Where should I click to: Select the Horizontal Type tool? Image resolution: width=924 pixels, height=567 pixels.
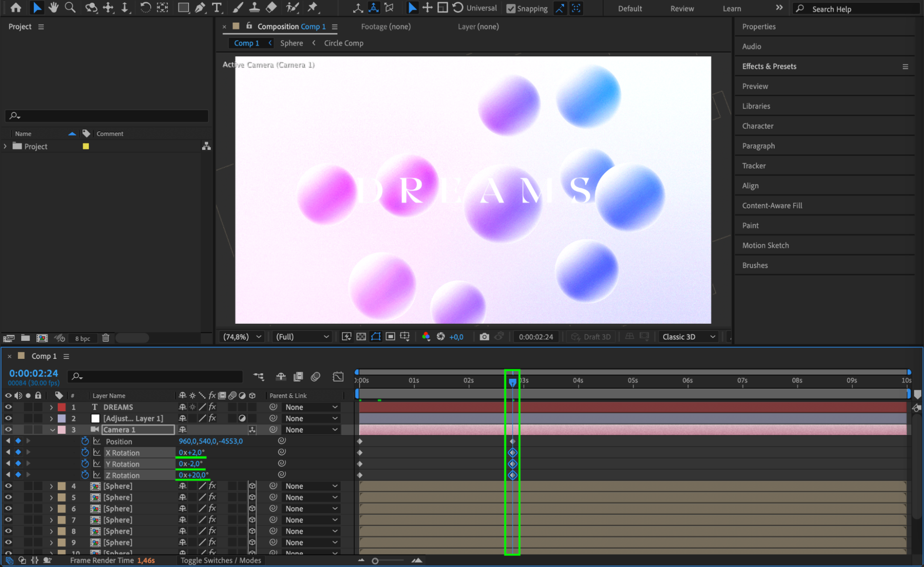pos(216,7)
